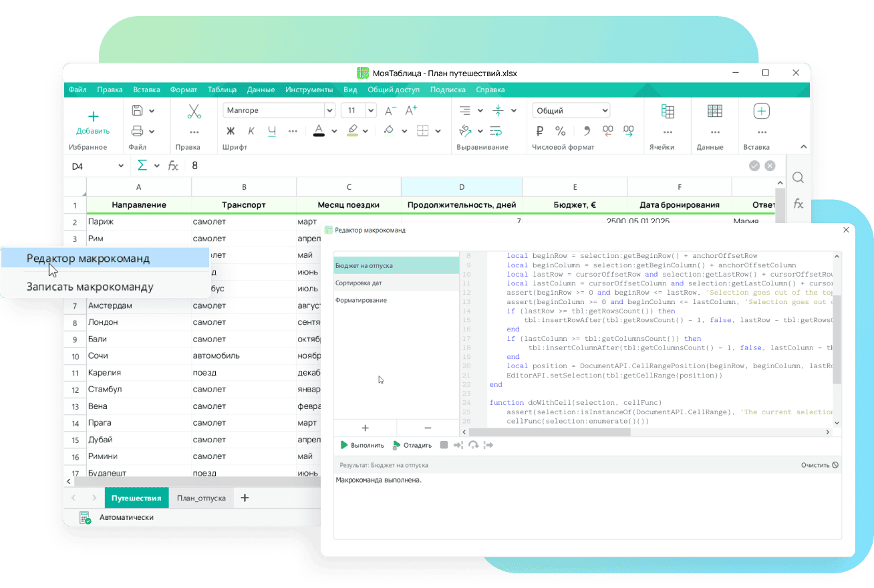Confirm formula entry with checkmark icon

754,166
